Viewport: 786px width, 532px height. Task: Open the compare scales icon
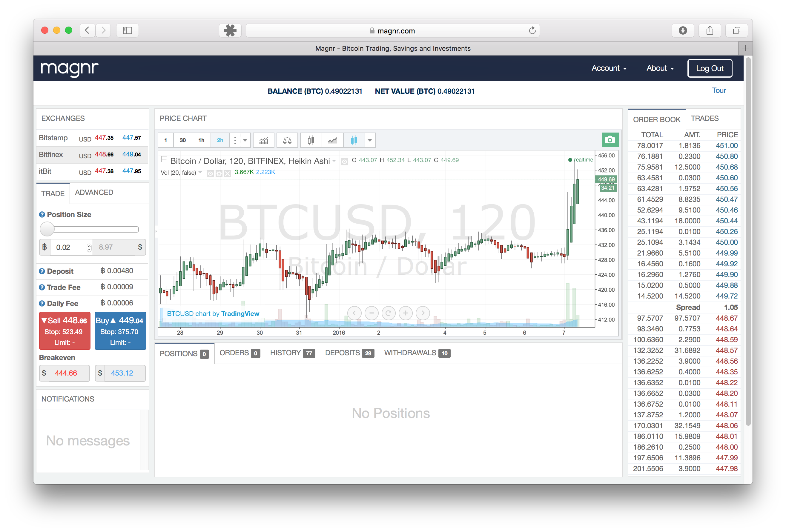[x=287, y=140]
